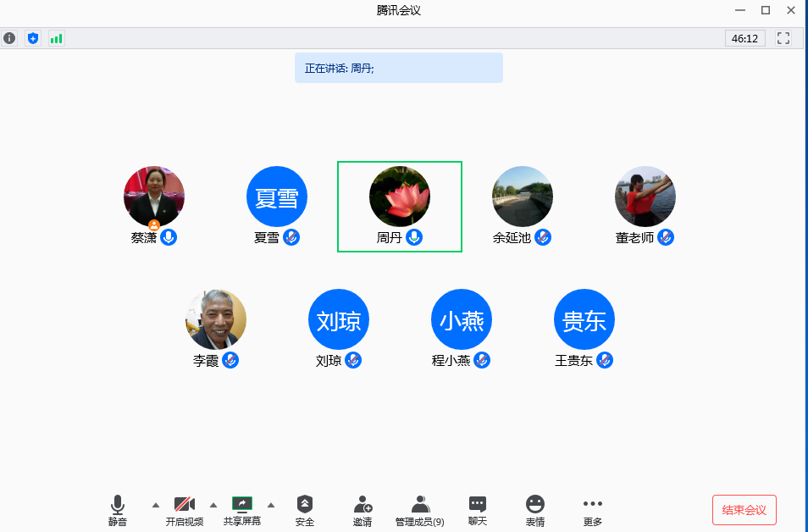Mute microphone with 静音 button

click(118, 510)
